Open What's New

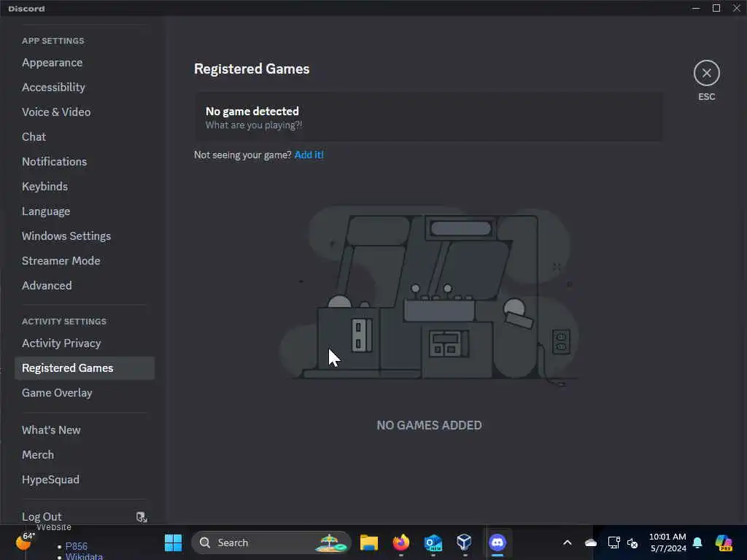(x=51, y=430)
